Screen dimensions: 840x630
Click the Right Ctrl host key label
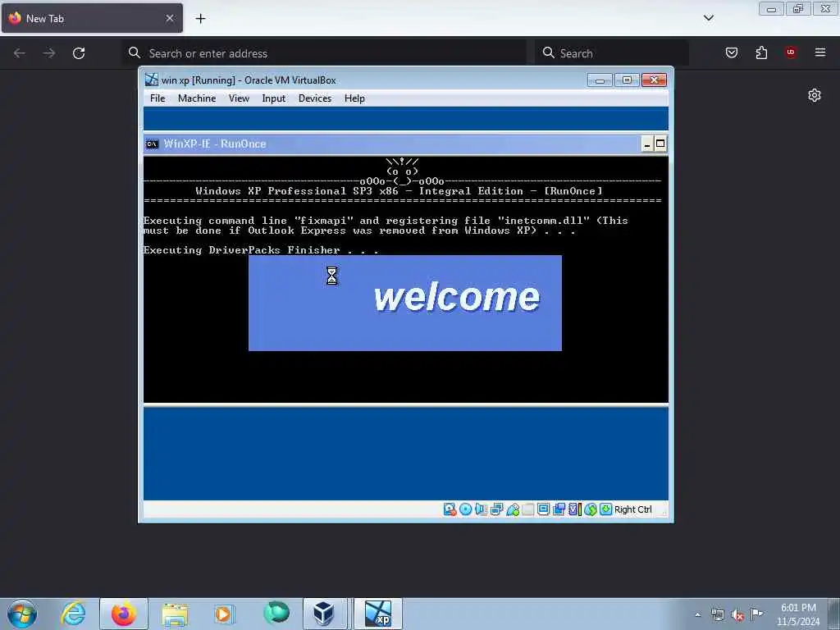pos(632,509)
